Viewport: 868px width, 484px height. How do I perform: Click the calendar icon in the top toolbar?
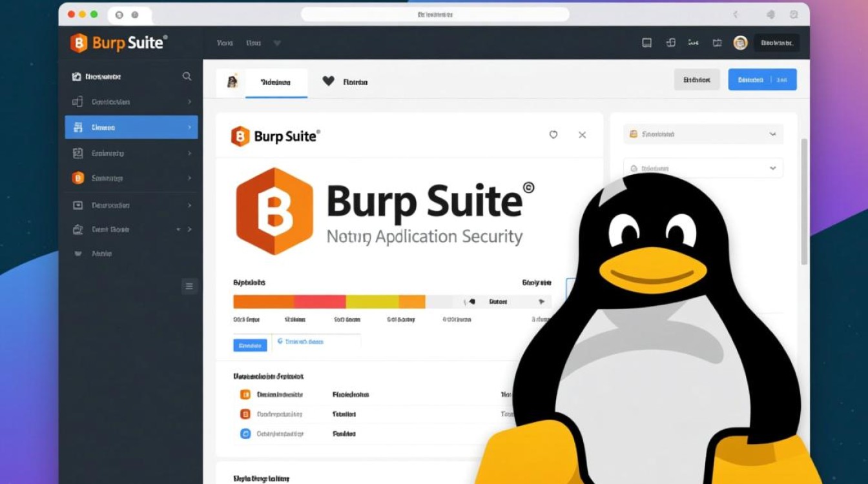717,43
